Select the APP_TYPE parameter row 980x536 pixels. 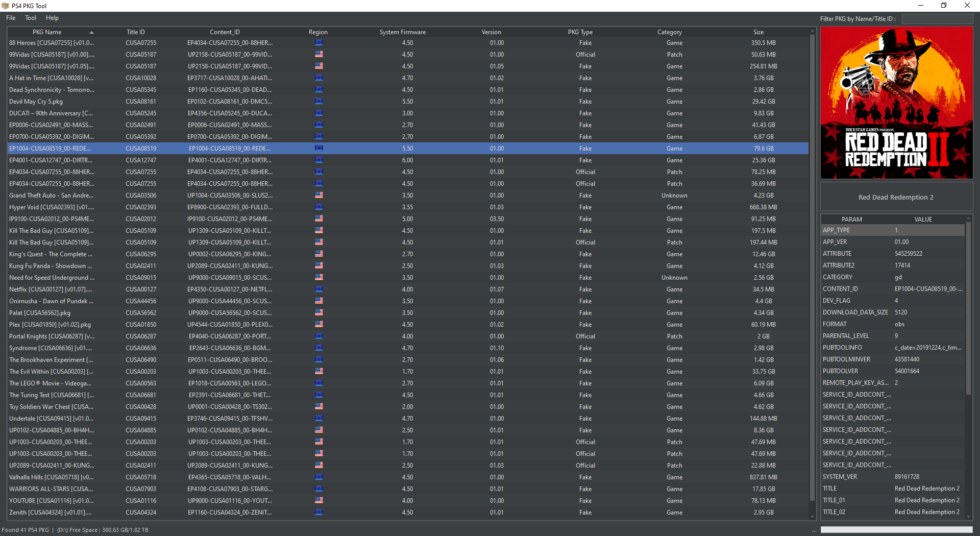893,230
